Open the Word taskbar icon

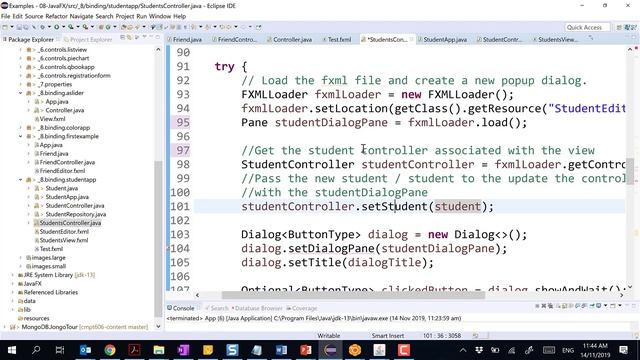(x=281, y=350)
